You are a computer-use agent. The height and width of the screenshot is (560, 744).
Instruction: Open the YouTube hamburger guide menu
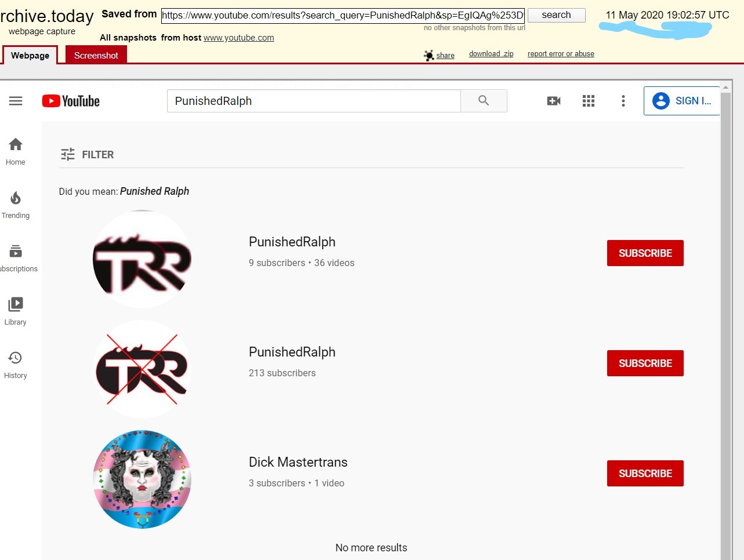16,101
